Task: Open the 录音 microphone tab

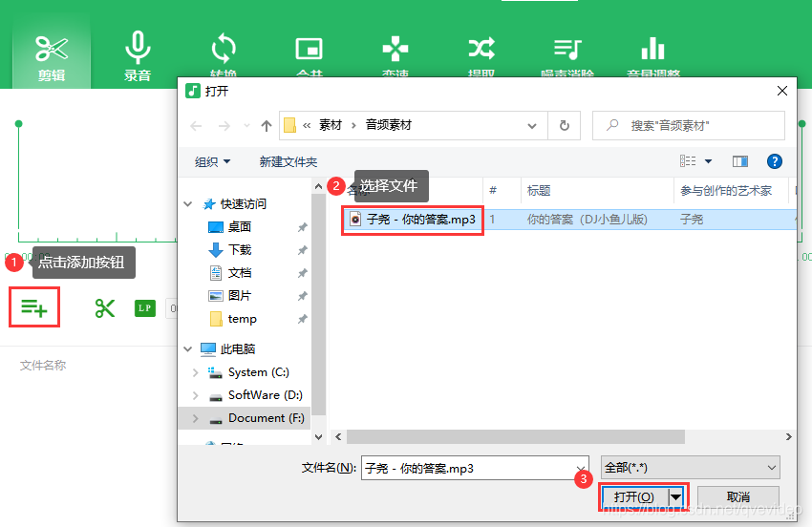Action: (138, 57)
